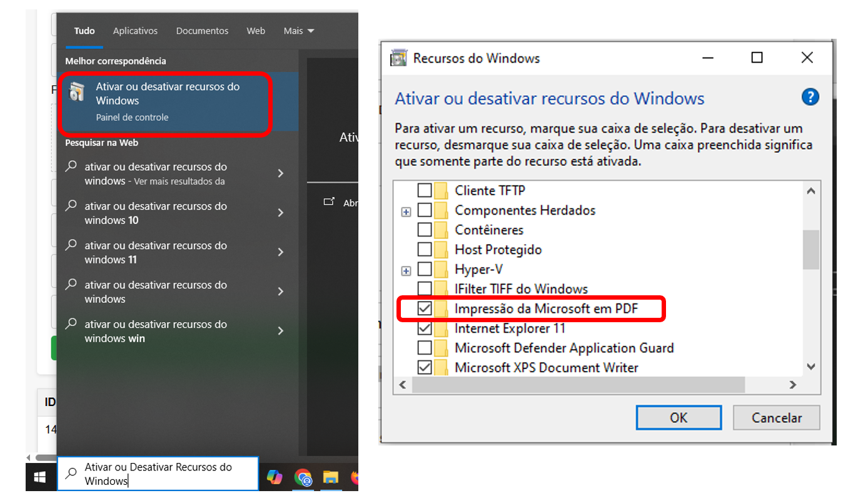Enable the Cliente TFTP checkbox
868x498 pixels.
point(425,190)
